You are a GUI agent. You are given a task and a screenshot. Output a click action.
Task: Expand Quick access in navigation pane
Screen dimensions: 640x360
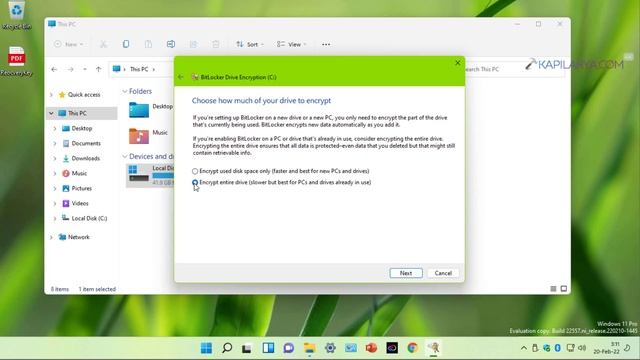point(51,95)
